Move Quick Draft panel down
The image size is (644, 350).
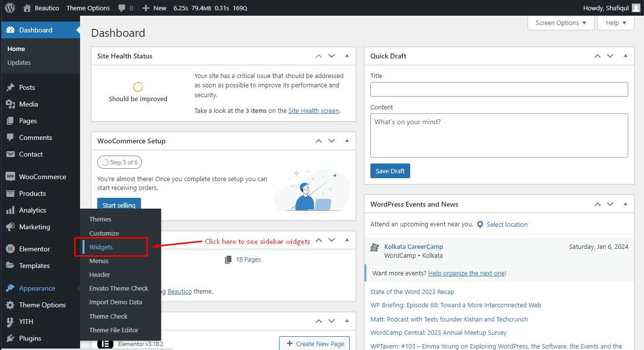[x=610, y=56]
